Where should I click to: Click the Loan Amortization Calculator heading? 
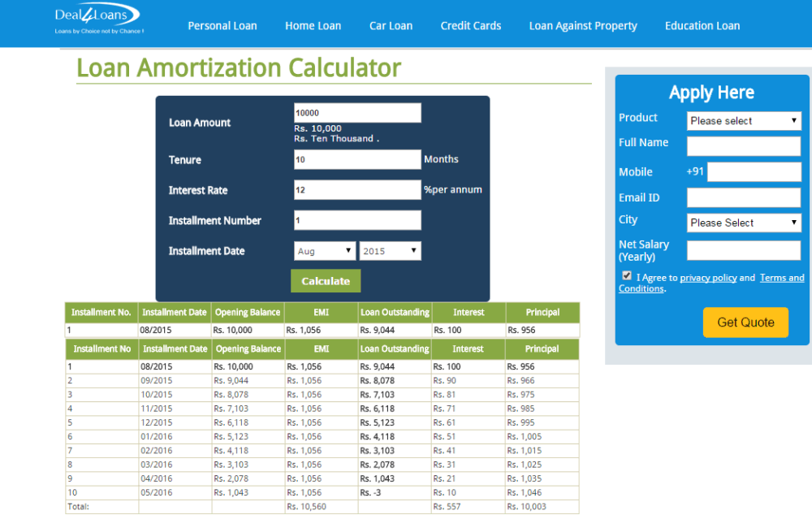(x=239, y=68)
